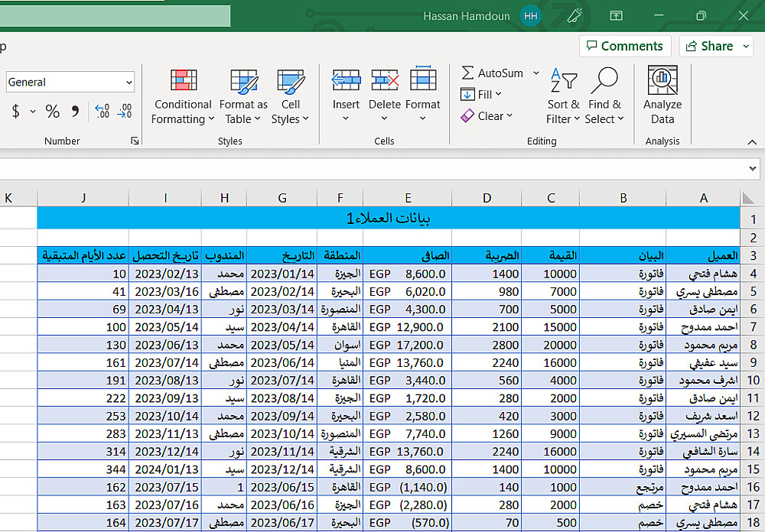
Task: Apply percent style to the cell
Action: click(x=52, y=112)
